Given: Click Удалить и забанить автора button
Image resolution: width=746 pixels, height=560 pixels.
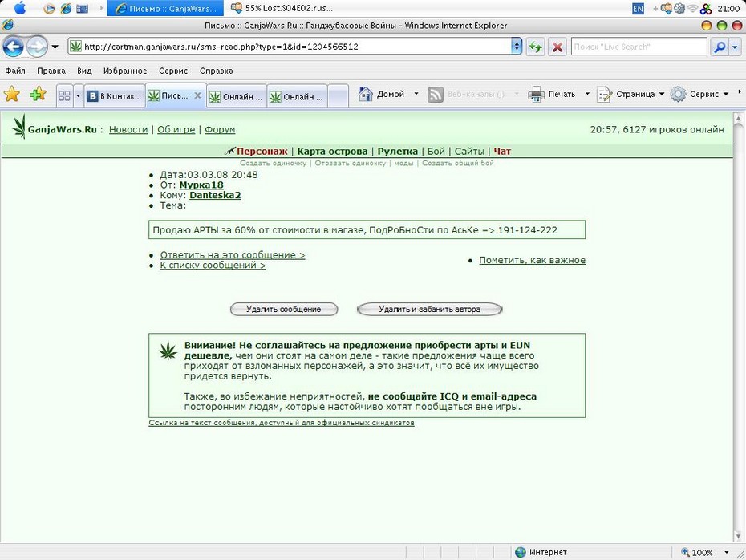Looking at the screenshot, I should pos(429,309).
